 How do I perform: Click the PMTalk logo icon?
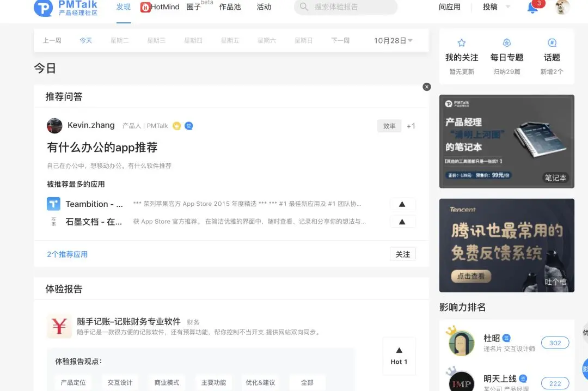point(43,8)
